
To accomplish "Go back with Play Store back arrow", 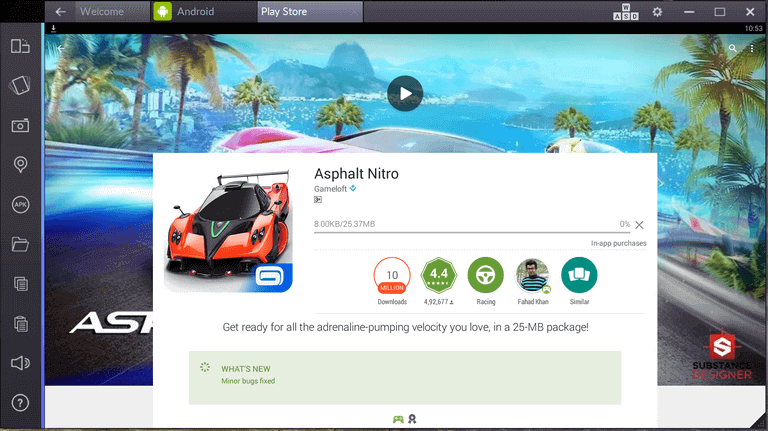I will coord(60,48).
